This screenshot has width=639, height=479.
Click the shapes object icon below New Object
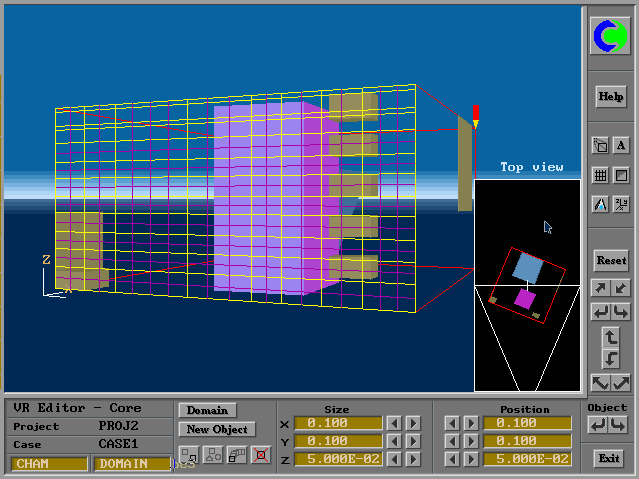pos(213,455)
